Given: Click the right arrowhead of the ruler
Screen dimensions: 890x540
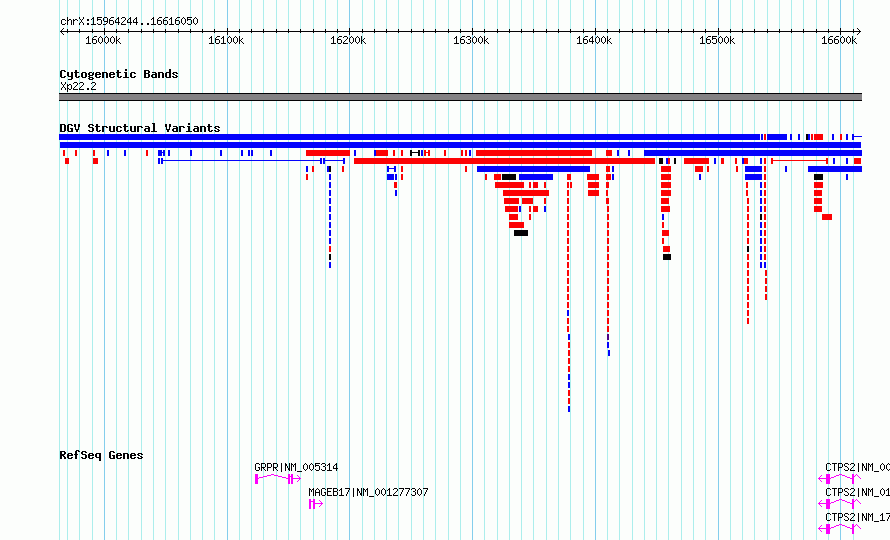Looking at the screenshot, I should click(x=859, y=32).
